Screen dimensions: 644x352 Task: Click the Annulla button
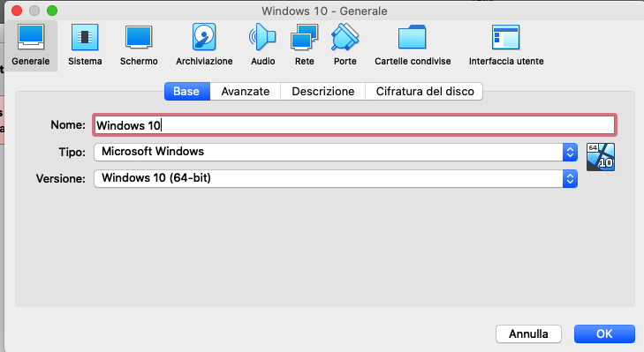(x=528, y=334)
